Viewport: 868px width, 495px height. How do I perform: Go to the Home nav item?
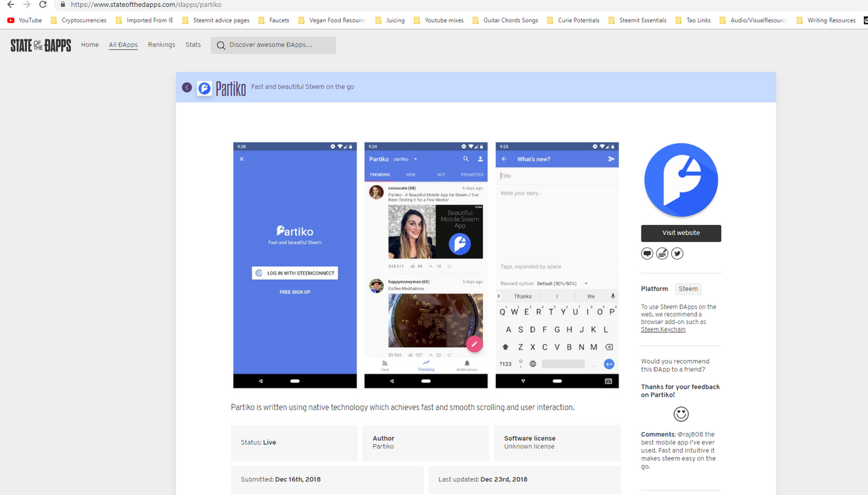[90, 45]
